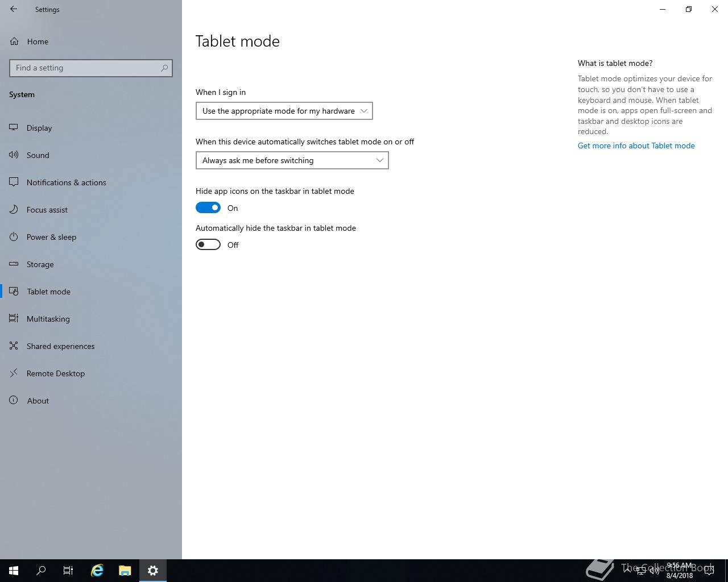728x582 pixels.
Task: Select the Multitasking icon
Action: pos(14,319)
